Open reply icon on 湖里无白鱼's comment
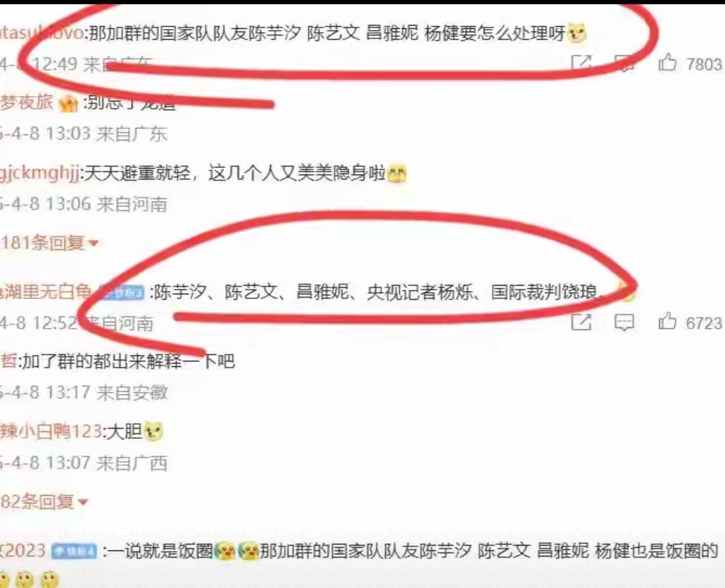This screenshot has width=725, height=588. [x=624, y=323]
